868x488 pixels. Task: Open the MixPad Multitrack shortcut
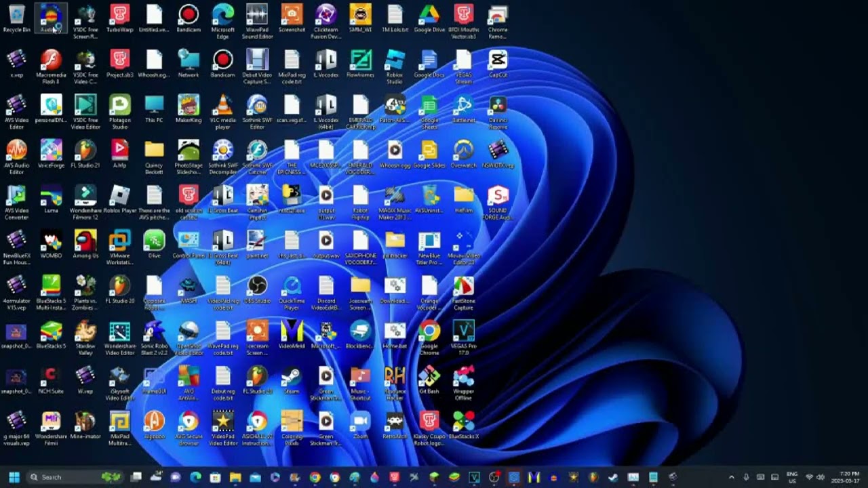pyautogui.click(x=120, y=428)
